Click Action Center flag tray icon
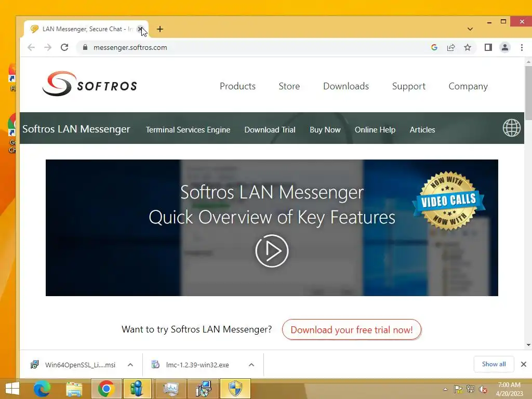 [x=458, y=389]
